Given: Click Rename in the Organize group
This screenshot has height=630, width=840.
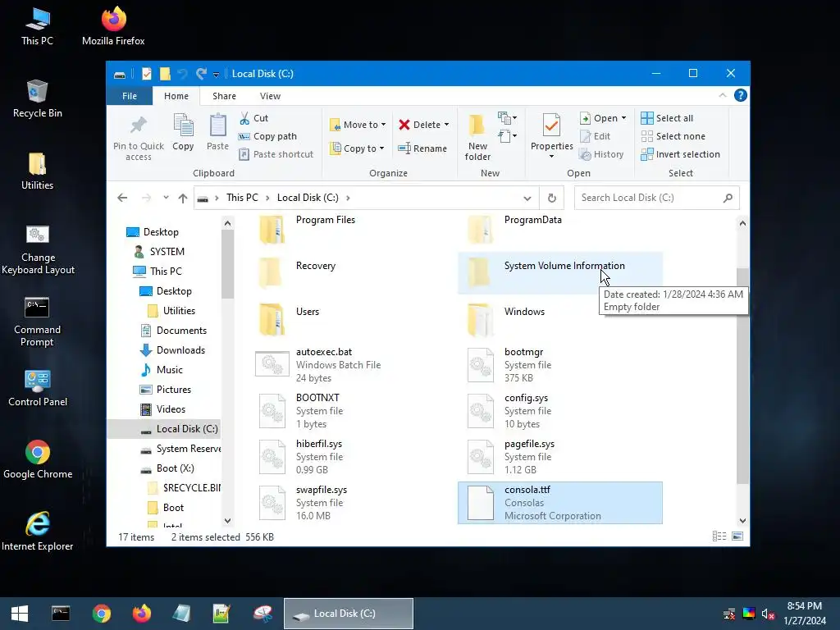Looking at the screenshot, I should point(422,148).
